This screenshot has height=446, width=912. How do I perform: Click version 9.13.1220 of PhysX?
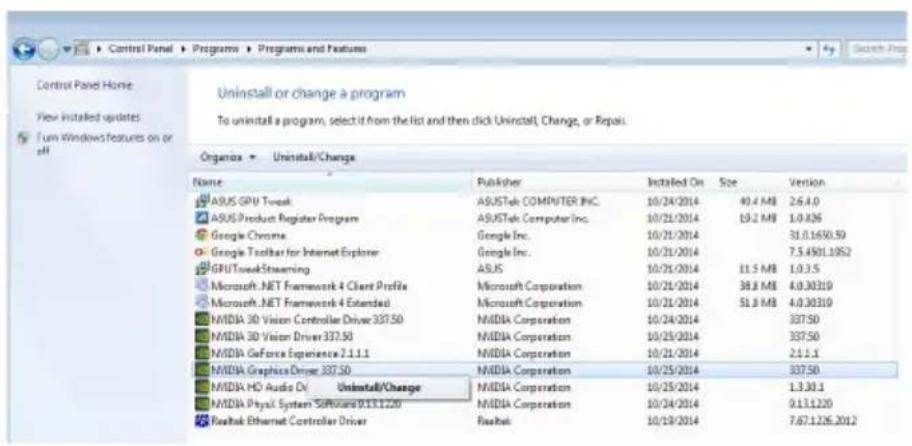click(810, 404)
